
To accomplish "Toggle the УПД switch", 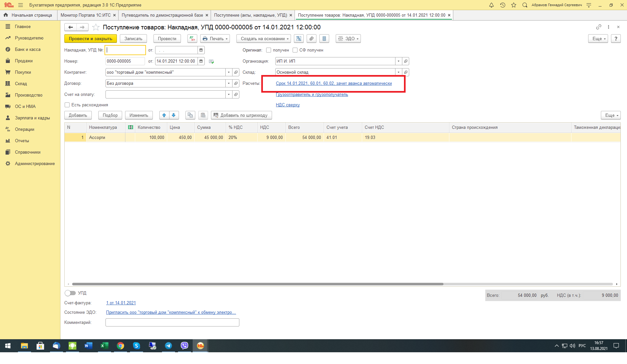I will pos(70,293).
